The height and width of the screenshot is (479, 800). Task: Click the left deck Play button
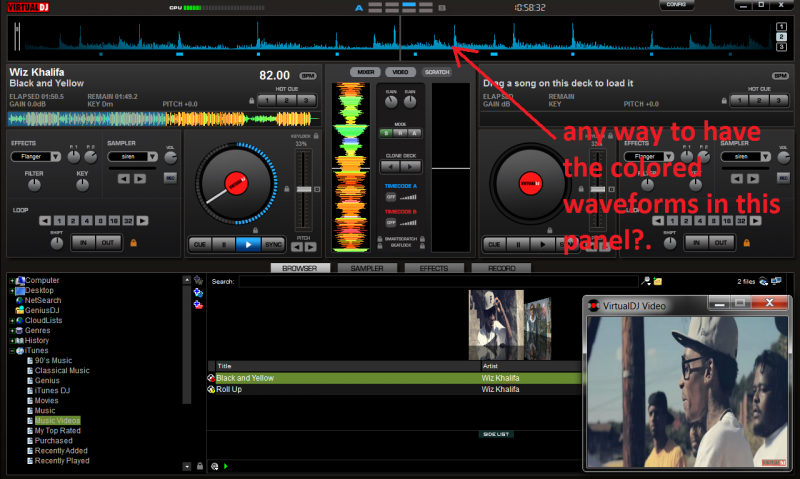pyautogui.click(x=248, y=244)
